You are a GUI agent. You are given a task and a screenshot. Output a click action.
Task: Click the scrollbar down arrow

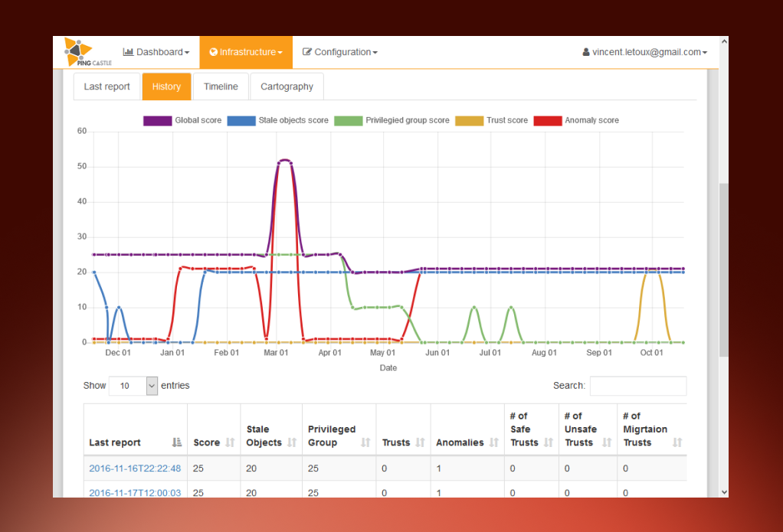click(x=724, y=492)
